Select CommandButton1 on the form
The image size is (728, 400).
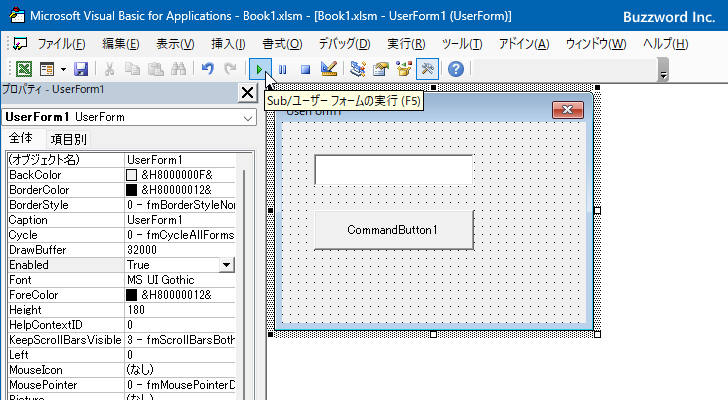[394, 230]
